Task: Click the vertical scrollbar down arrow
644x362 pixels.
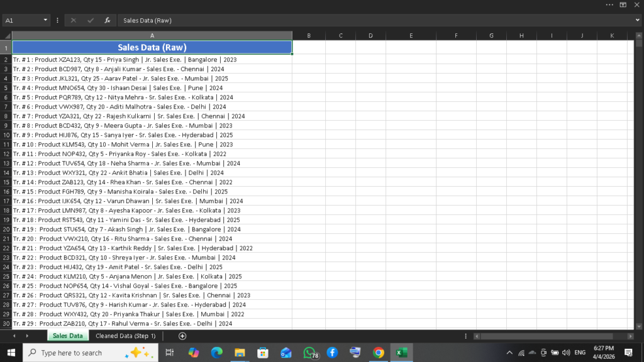Action: 639,326
